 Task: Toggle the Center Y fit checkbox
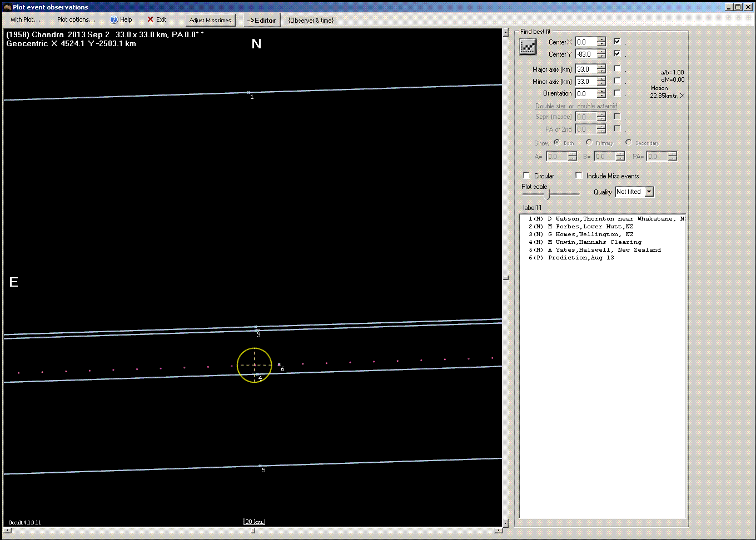tap(617, 54)
